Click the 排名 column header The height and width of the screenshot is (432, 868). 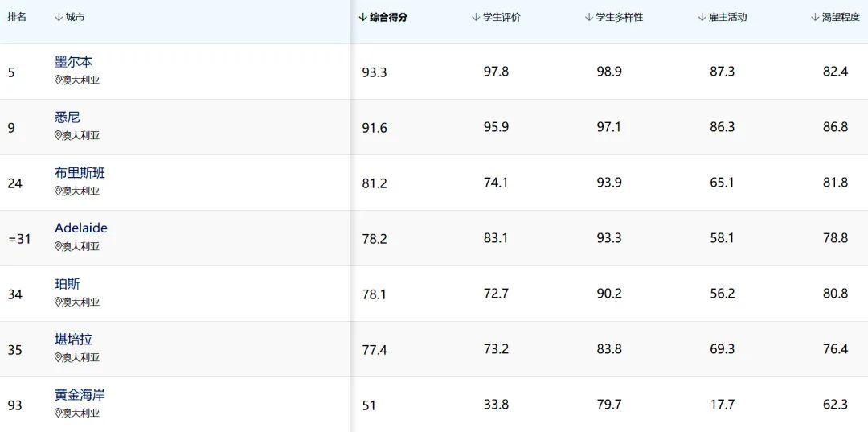tap(17, 17)
